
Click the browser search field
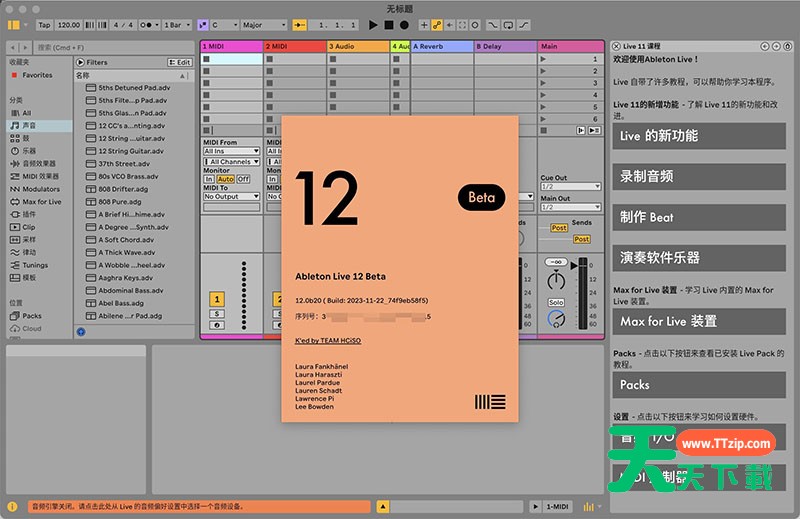[114, 47]
